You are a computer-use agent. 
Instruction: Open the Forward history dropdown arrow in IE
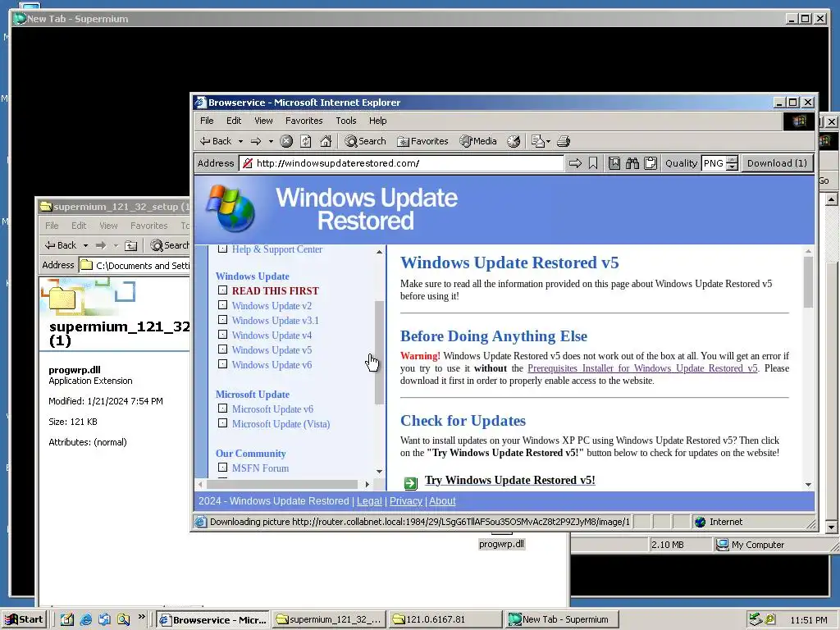(271, 141)
